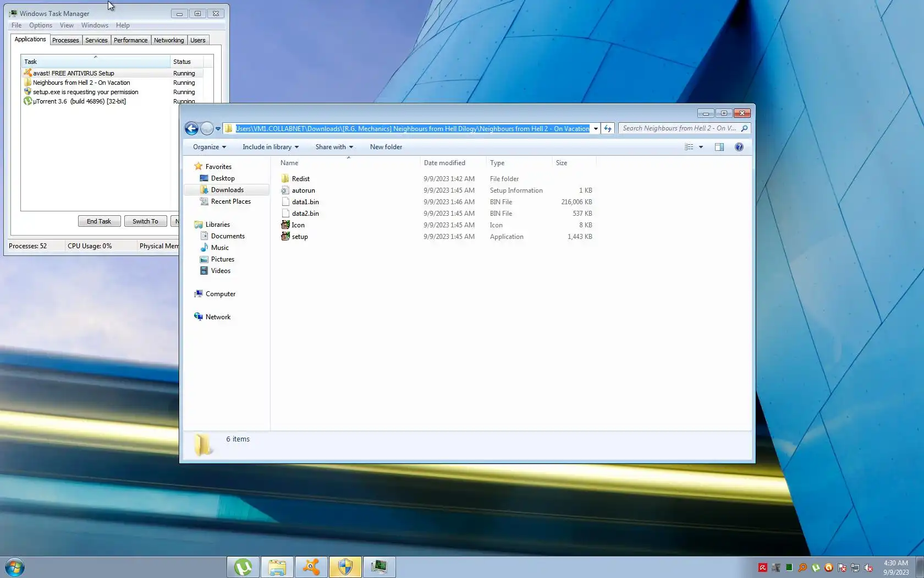Refresh the Explorer folder view
924x578 pixels.
(608, 129)
